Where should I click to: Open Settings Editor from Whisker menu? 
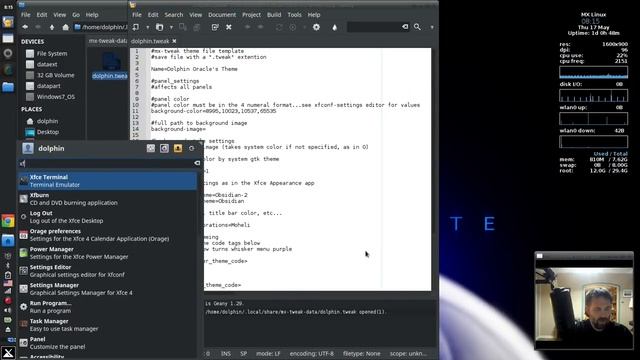tap(108, 271)
